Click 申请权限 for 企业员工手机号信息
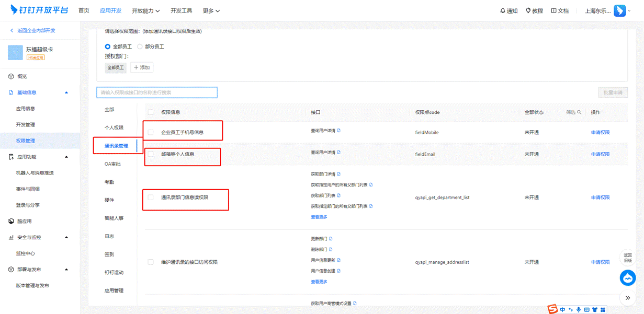Viewport: 644px width, 314px height. coord(600,133)
